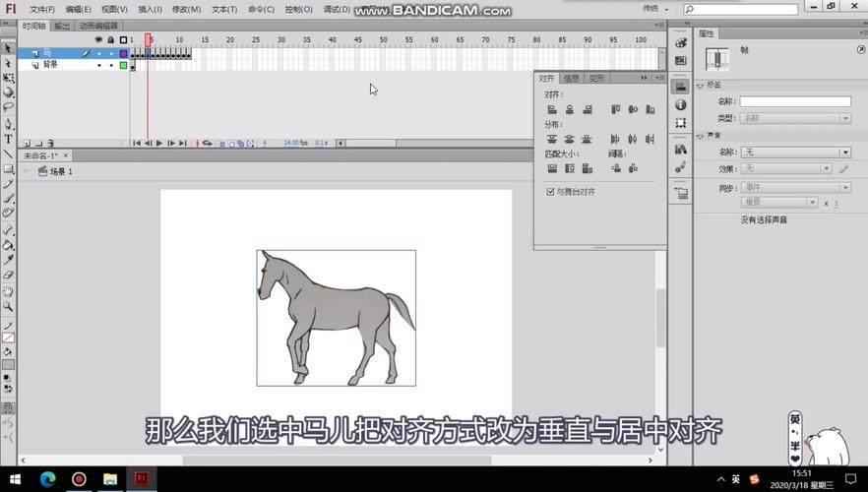The height and width of the screenshot is (492, 868).
Task: Select the black arrow Selection tool
Action: [x=8, y=48]
